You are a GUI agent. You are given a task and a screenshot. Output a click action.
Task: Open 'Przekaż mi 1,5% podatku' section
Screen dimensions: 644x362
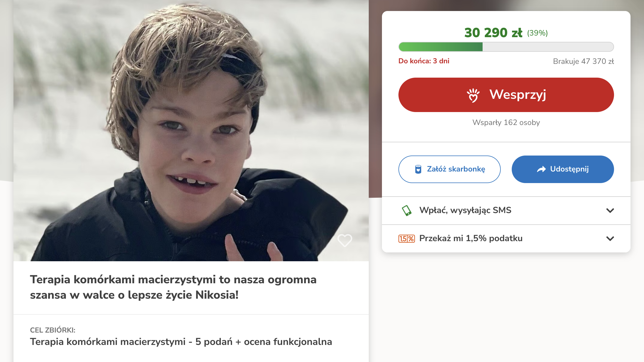point(506,238)
